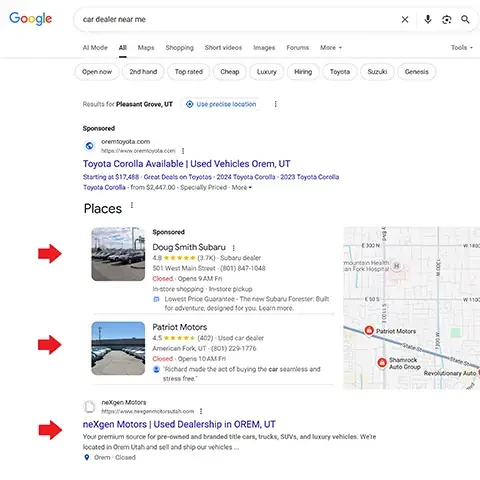Start voice search with the microphone icon
480x480 pixels.
coord(428,19)
